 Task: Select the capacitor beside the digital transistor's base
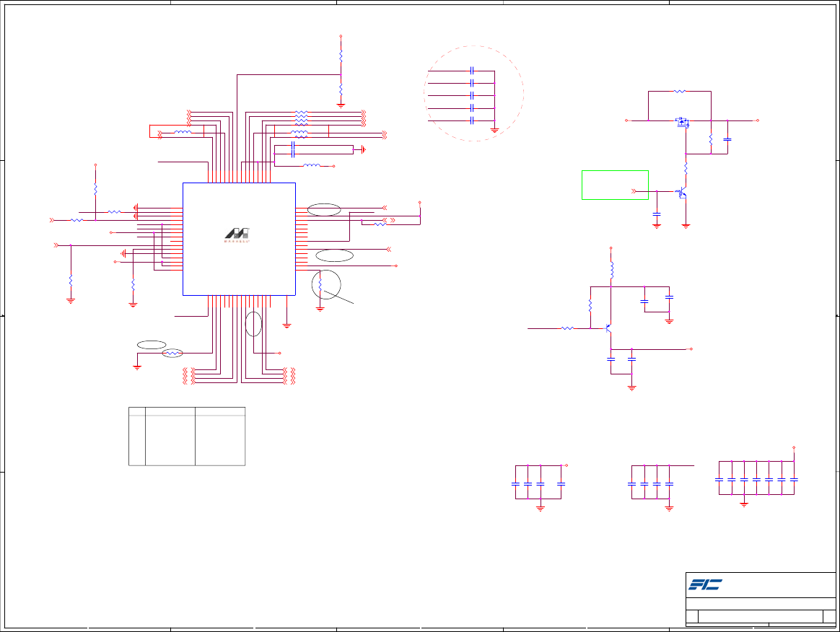(x=657, y=214)
